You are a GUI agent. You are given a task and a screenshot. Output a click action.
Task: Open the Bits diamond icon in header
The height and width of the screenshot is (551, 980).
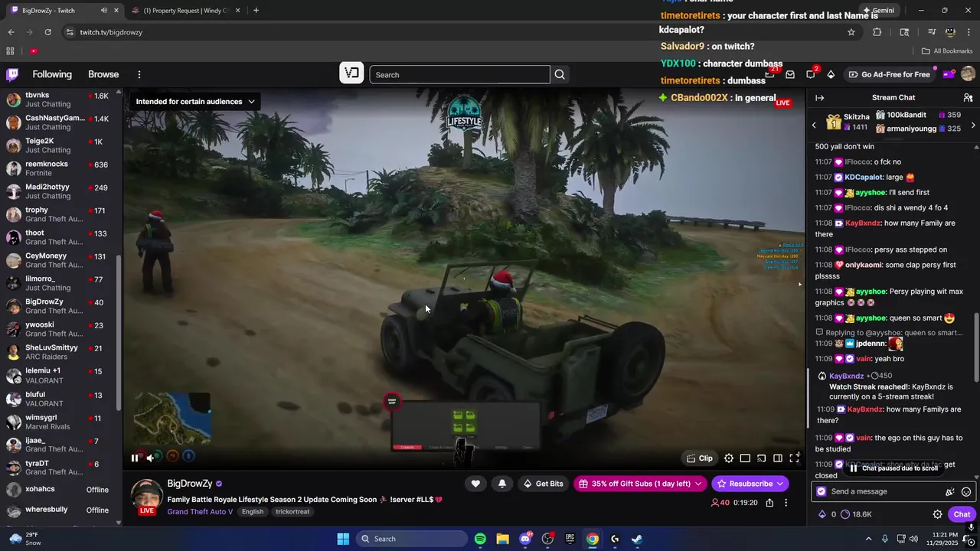[831, 74]
